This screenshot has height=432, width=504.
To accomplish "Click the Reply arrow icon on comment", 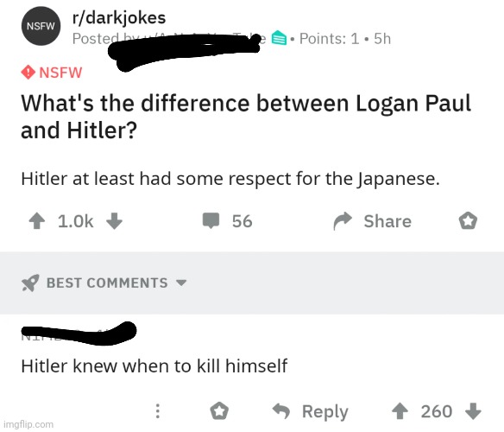I will coord(281,411).
